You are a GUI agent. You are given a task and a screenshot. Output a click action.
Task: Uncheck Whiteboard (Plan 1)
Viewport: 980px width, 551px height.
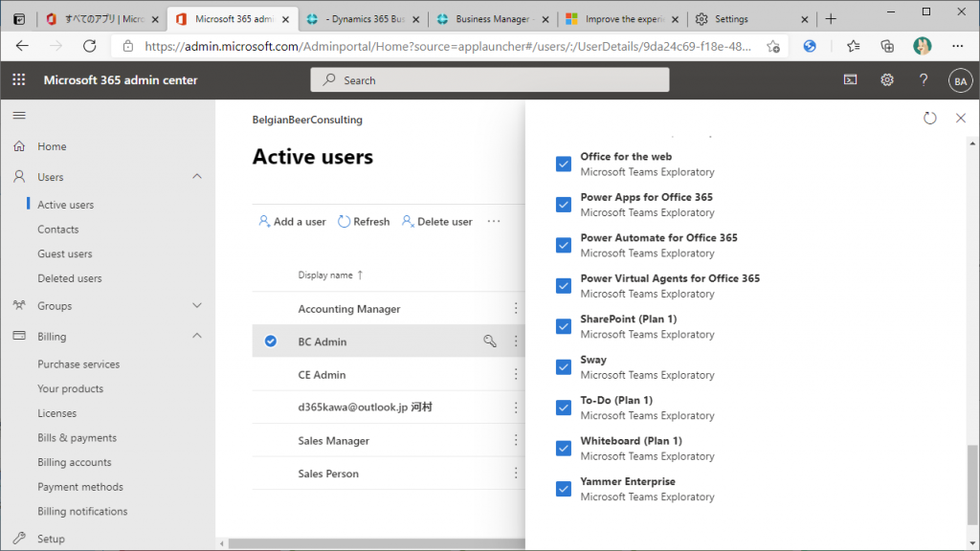[x=563, y=448]
